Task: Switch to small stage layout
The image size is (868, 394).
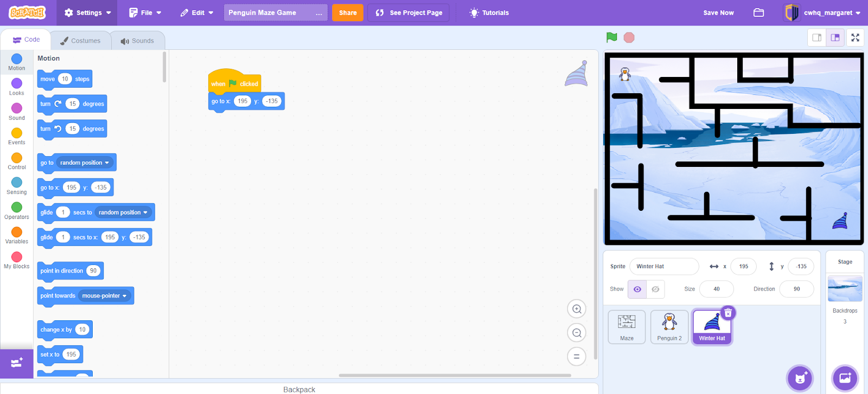Action: (816, 37)
